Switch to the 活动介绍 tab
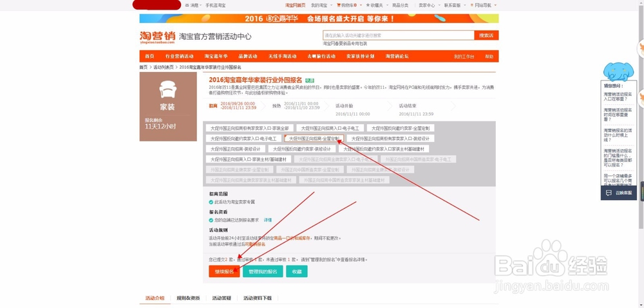Screen dimensions: 644x308 pos(155,298)
